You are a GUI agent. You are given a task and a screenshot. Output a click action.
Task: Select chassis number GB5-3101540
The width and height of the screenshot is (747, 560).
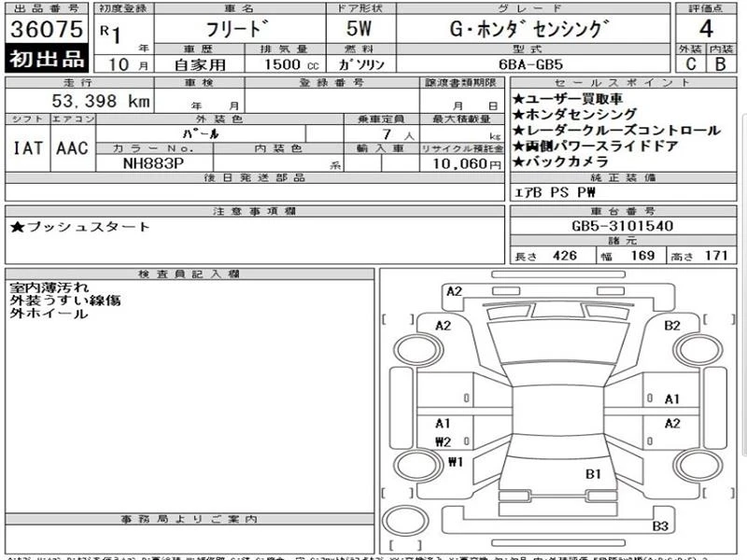[622, 226]
